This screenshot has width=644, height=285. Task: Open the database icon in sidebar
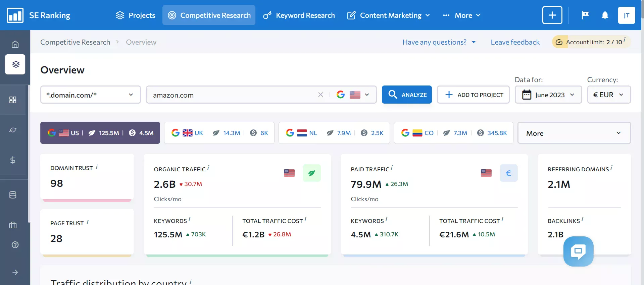pos(13,195)
